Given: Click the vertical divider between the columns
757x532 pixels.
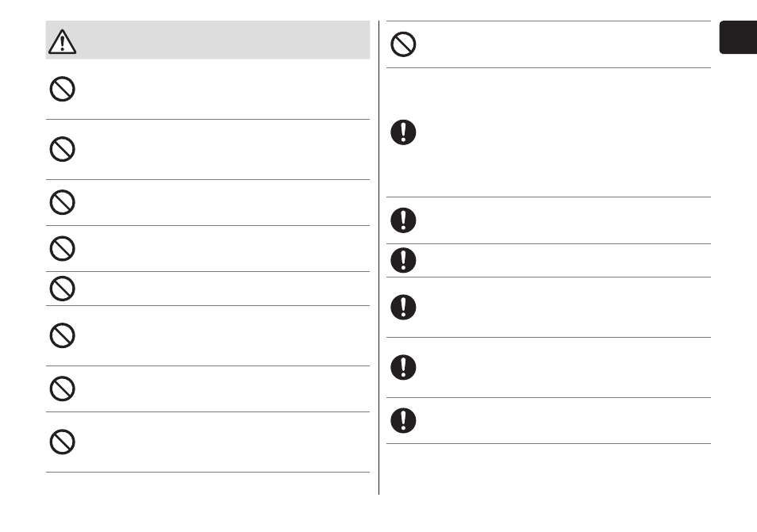Looking at the screenshot, I should 379,258.
